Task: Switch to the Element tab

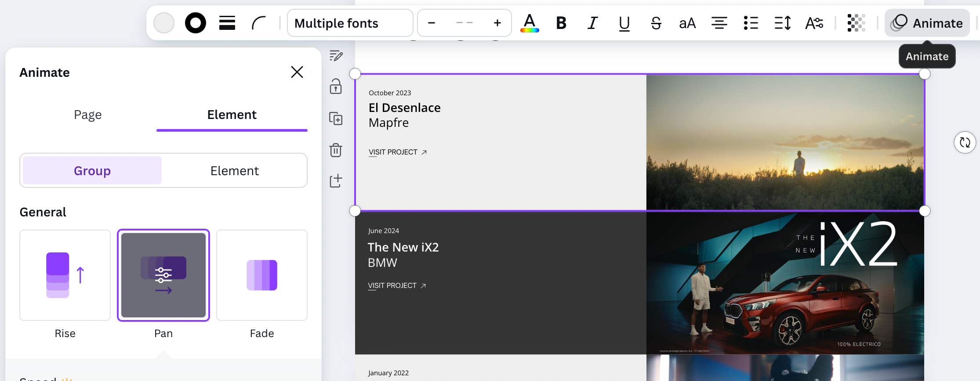Action: (232, 115)
